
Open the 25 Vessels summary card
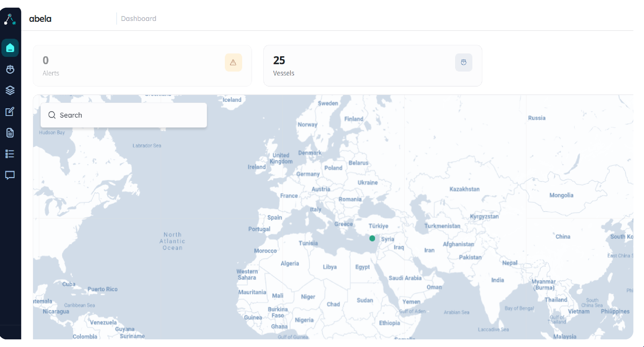[373, 66]
